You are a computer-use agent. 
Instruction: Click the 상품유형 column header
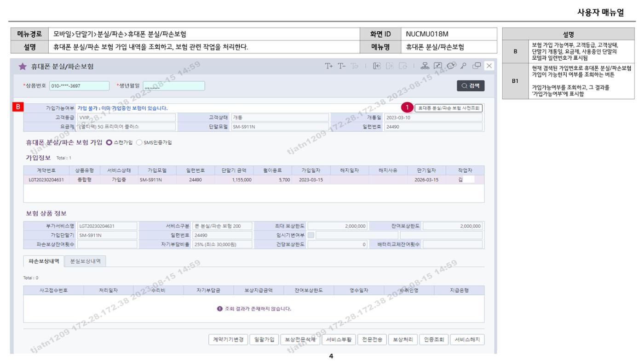point(85,170)
